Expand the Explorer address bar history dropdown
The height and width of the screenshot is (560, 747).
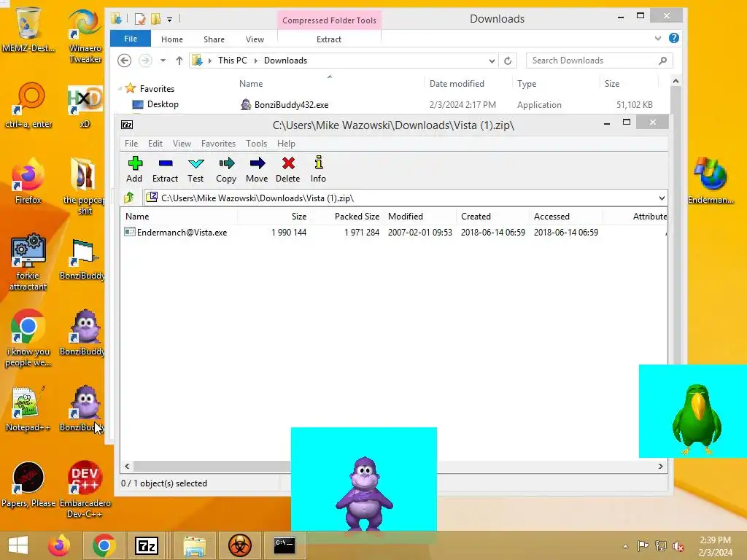[492, 61]
